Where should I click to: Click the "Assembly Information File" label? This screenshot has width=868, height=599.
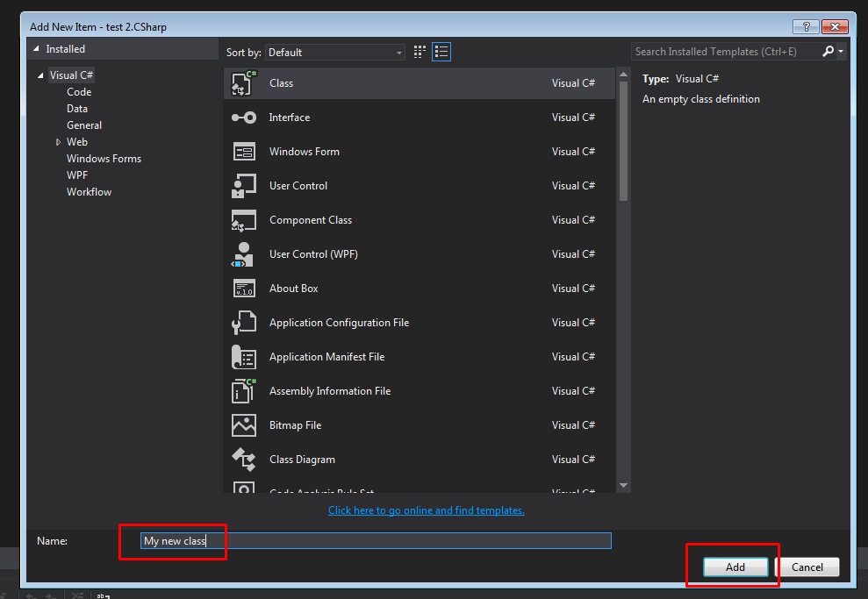point(330,391)
